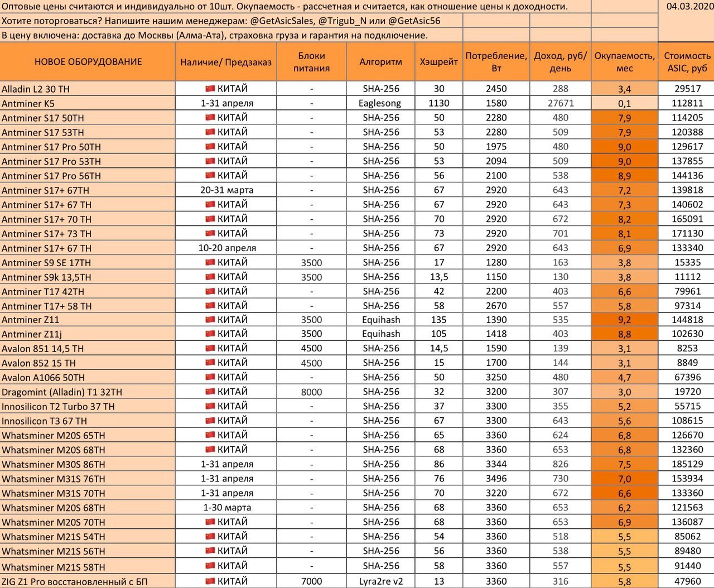The width and height of the screenshot is (714, 588).
Task: Select the power supply cell 7000
Action: coord(311,581)
